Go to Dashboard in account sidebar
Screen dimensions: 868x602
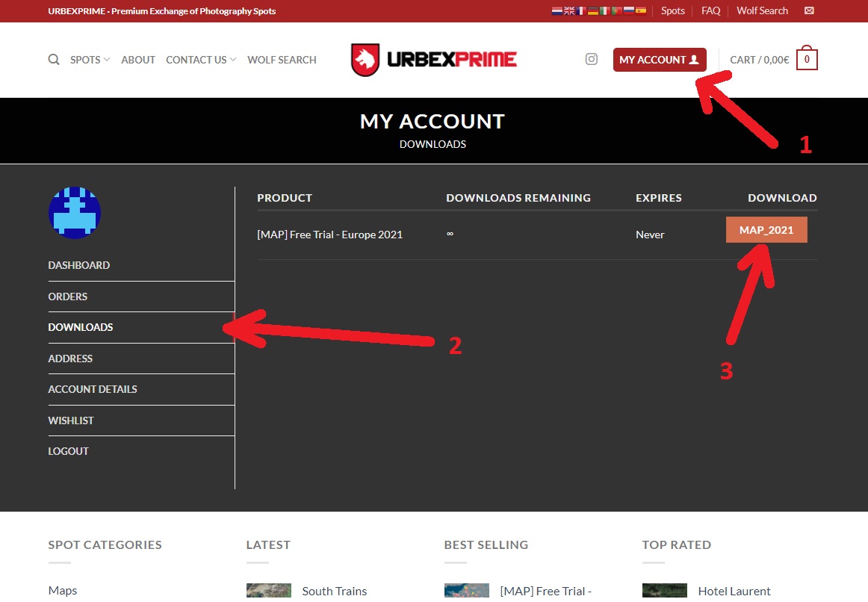coord(79,265)
